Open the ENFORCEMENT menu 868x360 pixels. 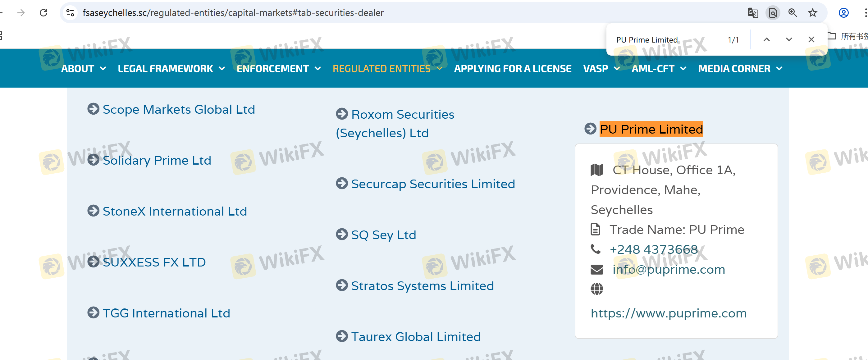272,69
